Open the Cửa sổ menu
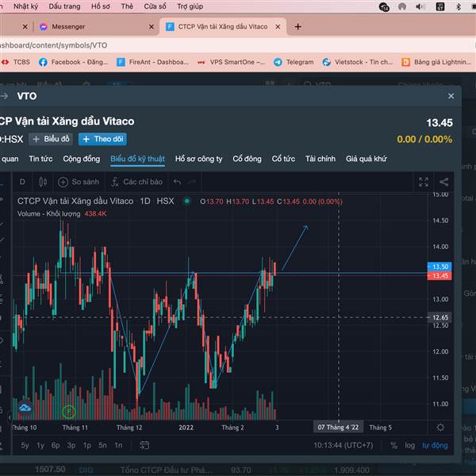The image size is (476, 476). pyautogui.click(x=155, y=6)
